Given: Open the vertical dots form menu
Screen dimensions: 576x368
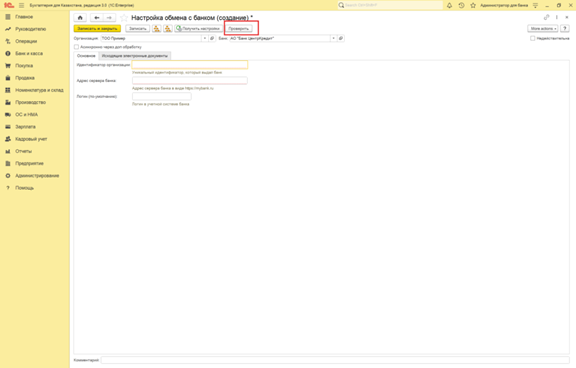Looking at the screenshot, I should point(557,17).
